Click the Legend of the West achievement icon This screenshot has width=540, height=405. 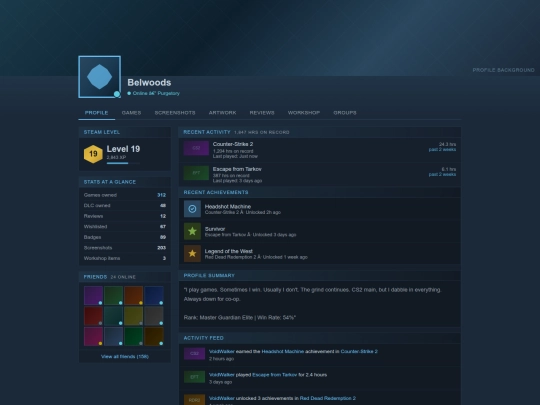(192, 253)
